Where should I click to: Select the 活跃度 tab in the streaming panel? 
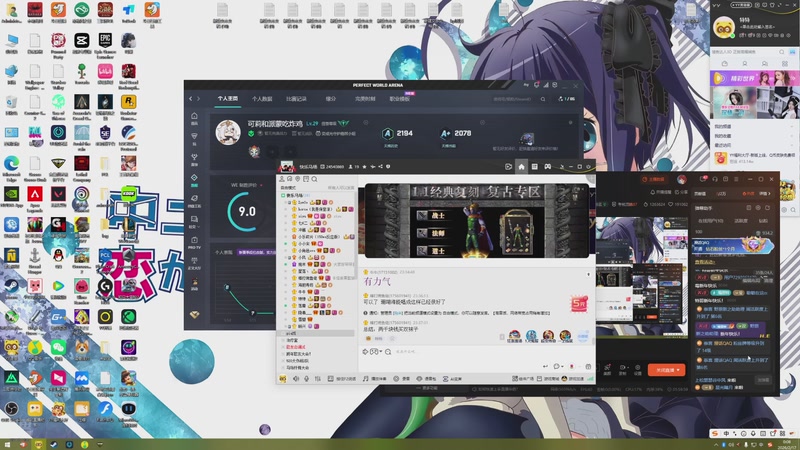tap(741, 221)
